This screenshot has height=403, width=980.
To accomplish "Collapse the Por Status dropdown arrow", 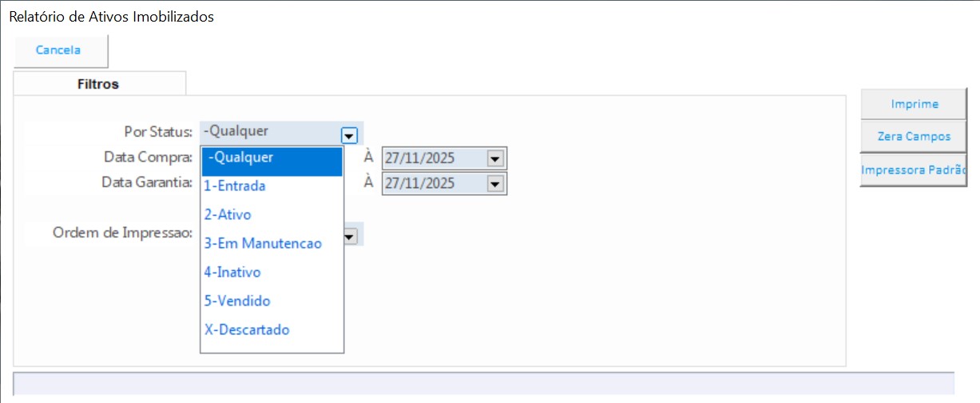I will click(x=349, y=134).
